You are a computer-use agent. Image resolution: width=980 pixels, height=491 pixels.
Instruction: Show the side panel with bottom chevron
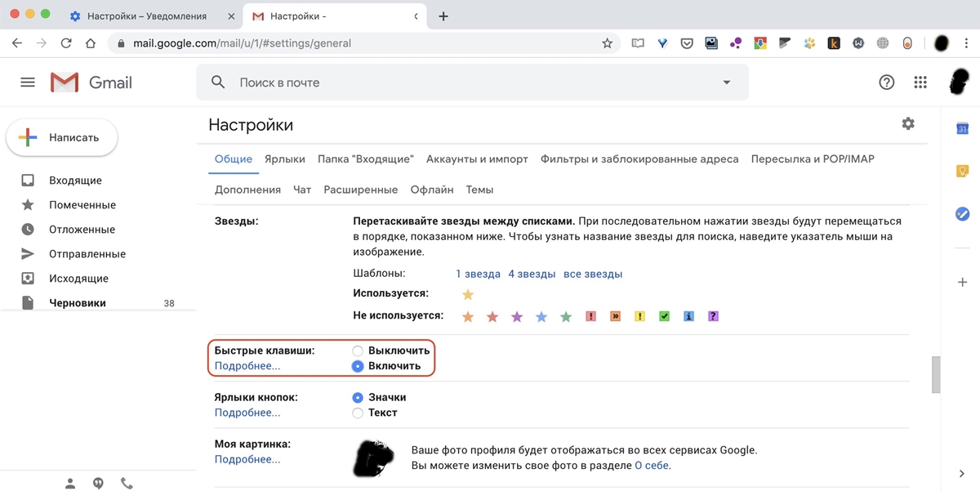tap(962, 474)
